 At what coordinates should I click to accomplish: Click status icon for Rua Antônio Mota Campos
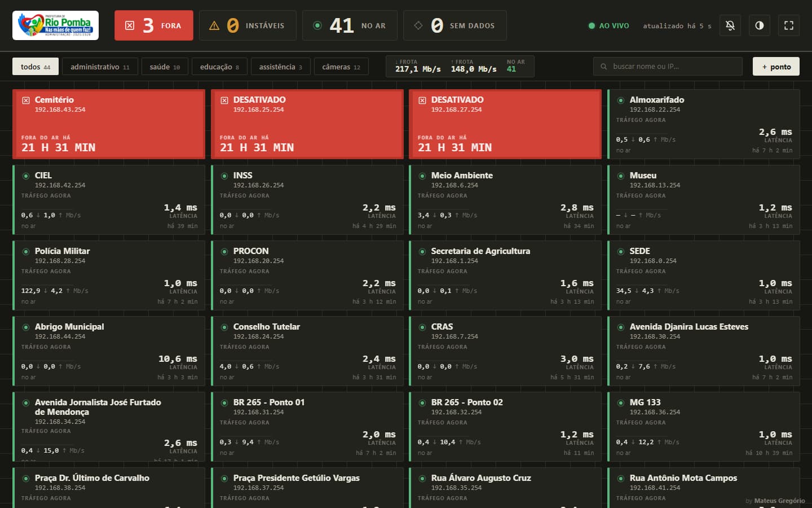point(621,478)
